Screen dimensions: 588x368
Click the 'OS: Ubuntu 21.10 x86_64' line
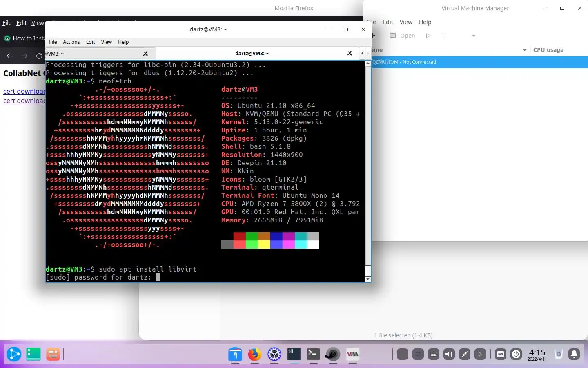pos(268,105)
